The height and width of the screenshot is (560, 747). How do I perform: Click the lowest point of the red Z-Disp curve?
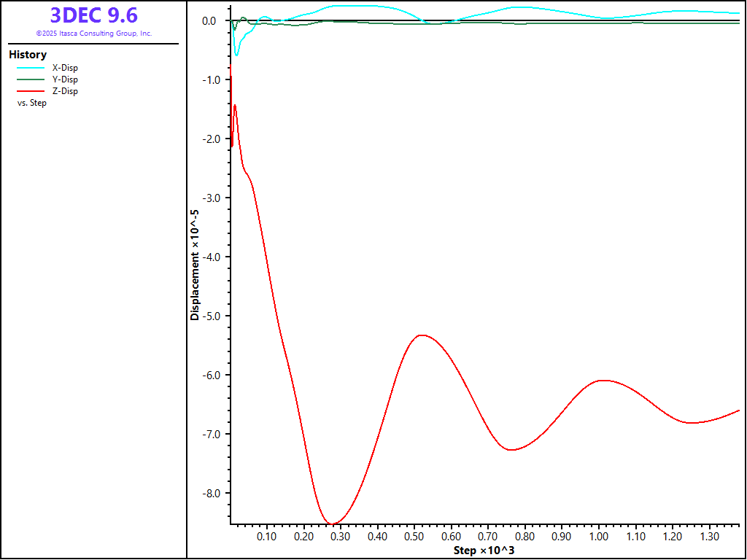pyautogui.click(x=332, y=524)
